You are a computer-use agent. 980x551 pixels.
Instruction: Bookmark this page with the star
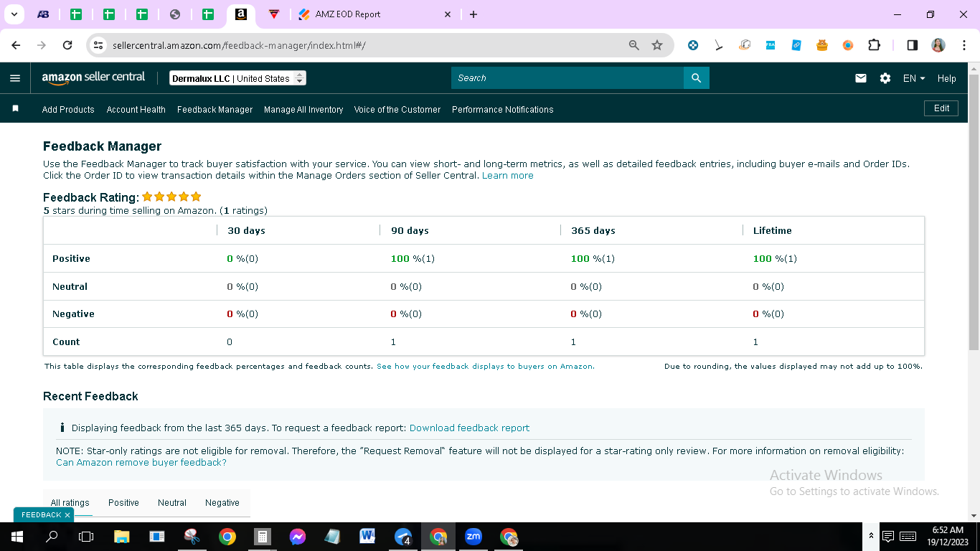[x=657, y=45]
